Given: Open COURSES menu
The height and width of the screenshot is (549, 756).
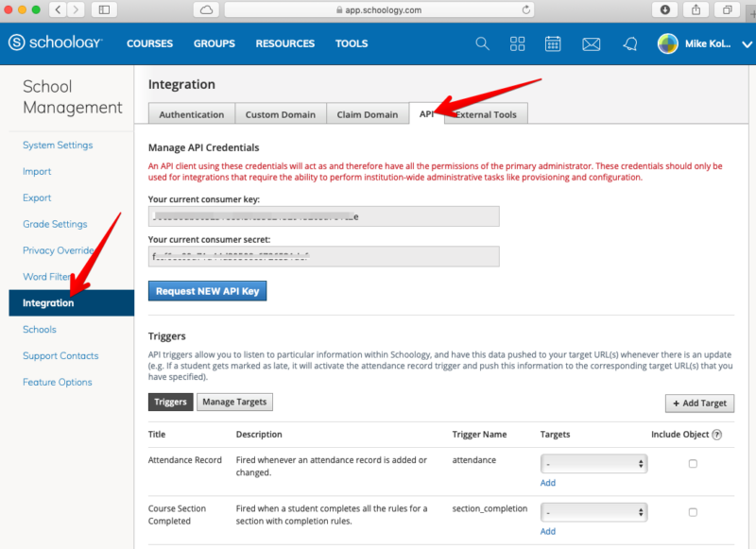Looking at the screenshot, I should tap(149, 43).
